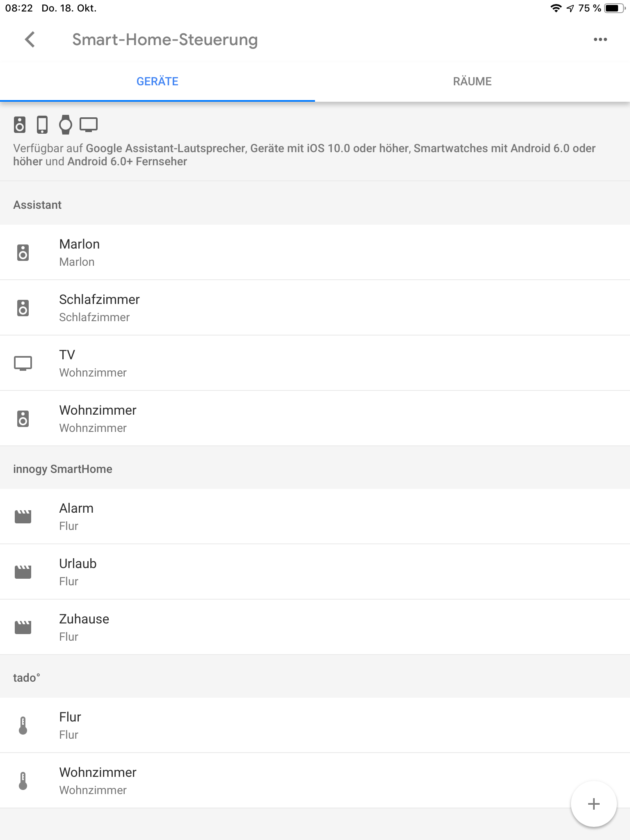The image size is (630, 840).
Task: Open the tado Wohnzimmer thermostat
Action: [98, 781]
